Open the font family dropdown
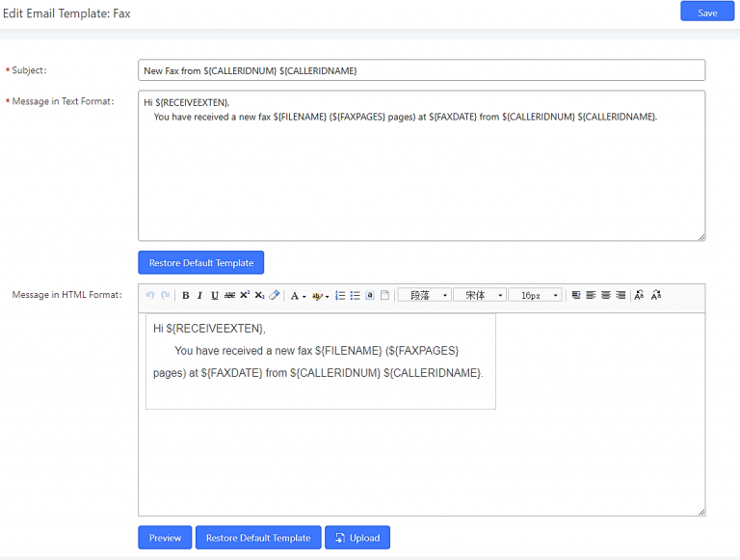 pyautogui.click(x=480, y=295)
